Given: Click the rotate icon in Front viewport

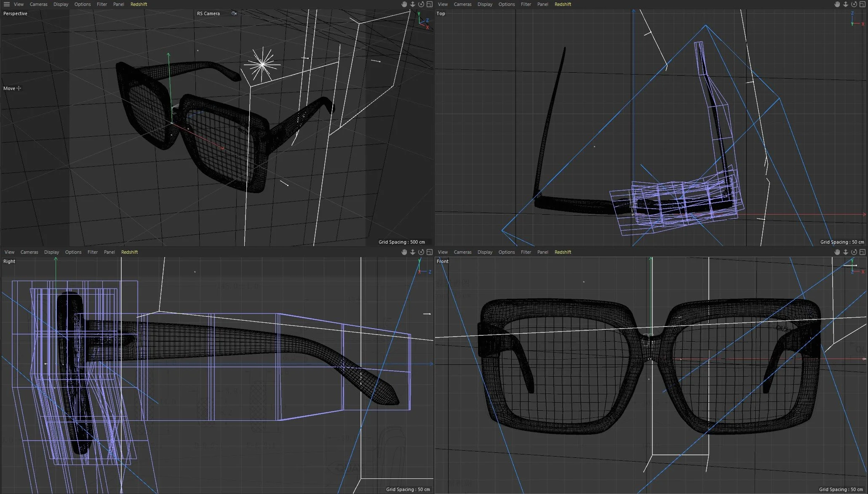Looking at the screenshot, I should click(854, 252).
